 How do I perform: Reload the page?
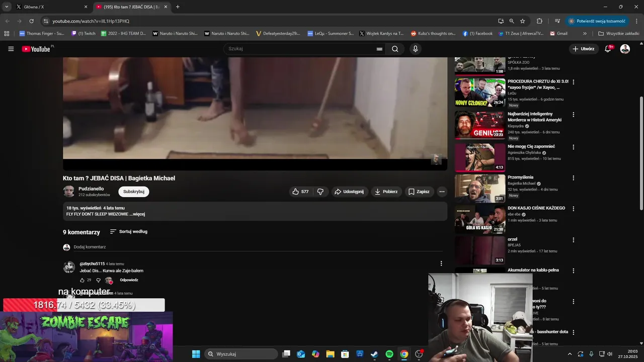click(x=31, y=21)
